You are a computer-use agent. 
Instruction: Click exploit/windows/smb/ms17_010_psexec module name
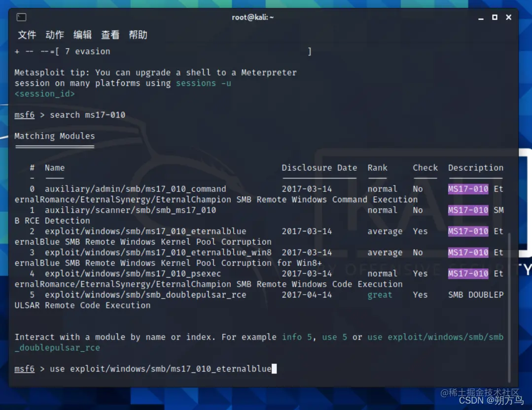tap(133, 273)
